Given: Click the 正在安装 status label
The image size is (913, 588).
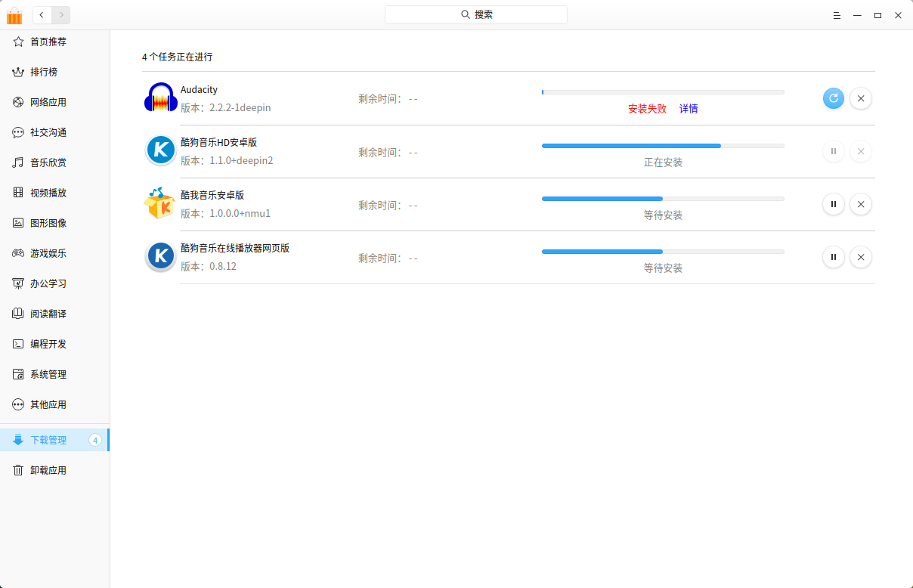Looking at the screenshot, I should (663, 162).
